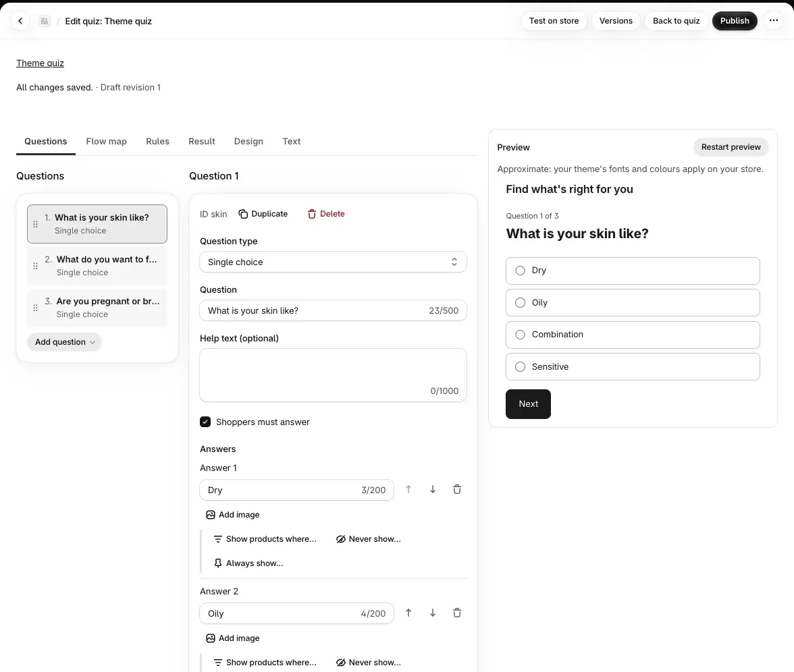This screenshot has width=794, height=672.
Task: Add image to Answer 1
Action: (x=233, y=515)
